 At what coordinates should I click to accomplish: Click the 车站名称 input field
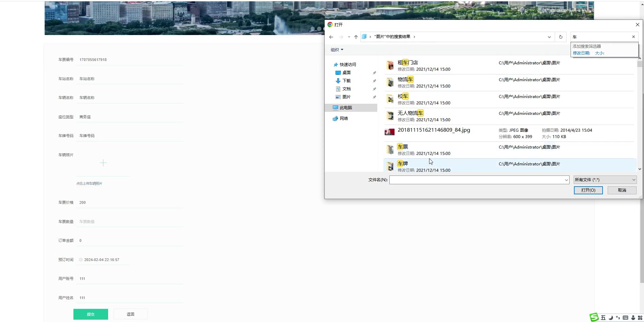(x=130, y=79)
